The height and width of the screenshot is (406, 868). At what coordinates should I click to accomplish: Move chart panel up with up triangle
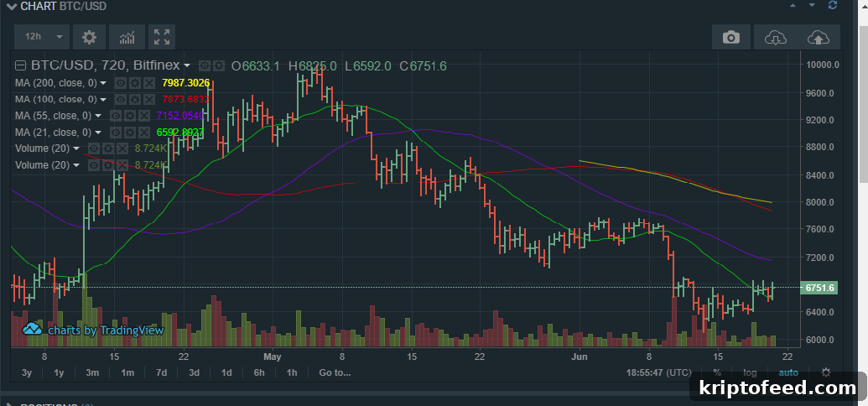(x=794, y=6)
